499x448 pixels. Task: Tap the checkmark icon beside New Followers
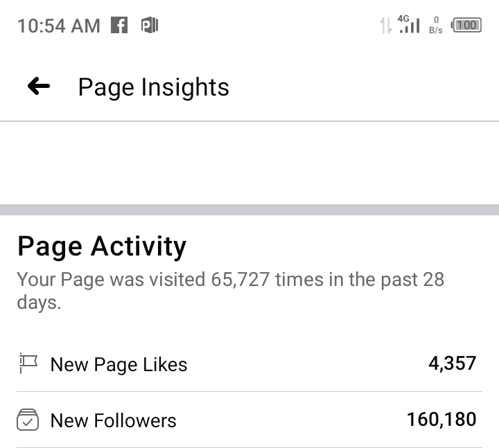(x=28, y=420)
